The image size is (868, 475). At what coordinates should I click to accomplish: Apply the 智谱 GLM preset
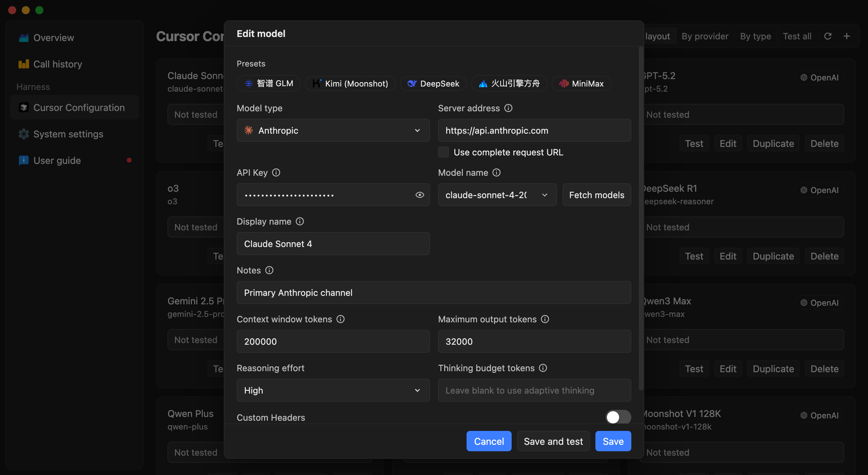point(269,83)
